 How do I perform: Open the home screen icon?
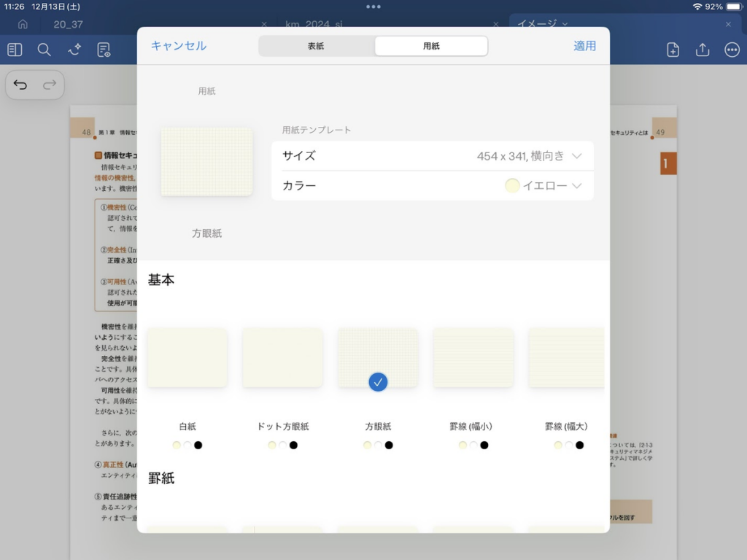(x=23, y=24)
